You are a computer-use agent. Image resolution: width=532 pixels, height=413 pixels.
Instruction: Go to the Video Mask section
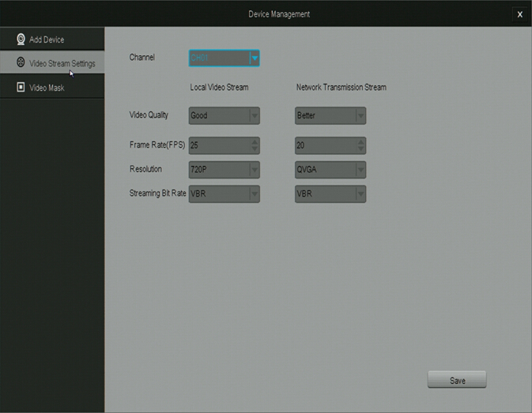(52, 87)
